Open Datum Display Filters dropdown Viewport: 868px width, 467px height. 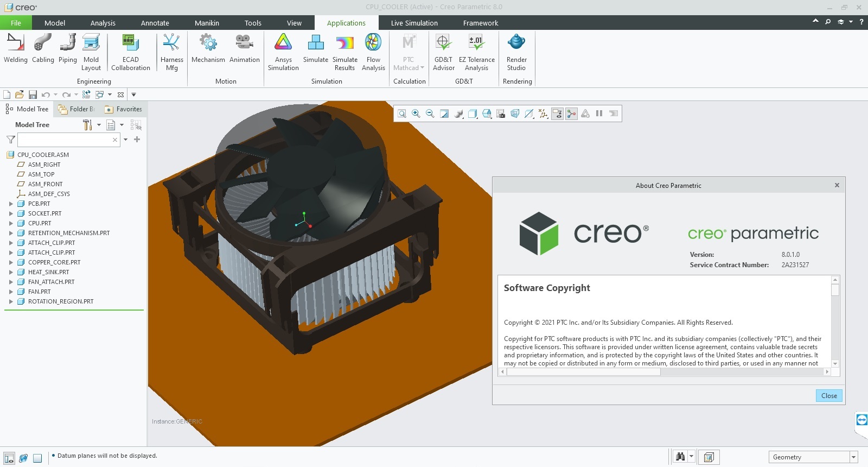click(x=543, y=113)
